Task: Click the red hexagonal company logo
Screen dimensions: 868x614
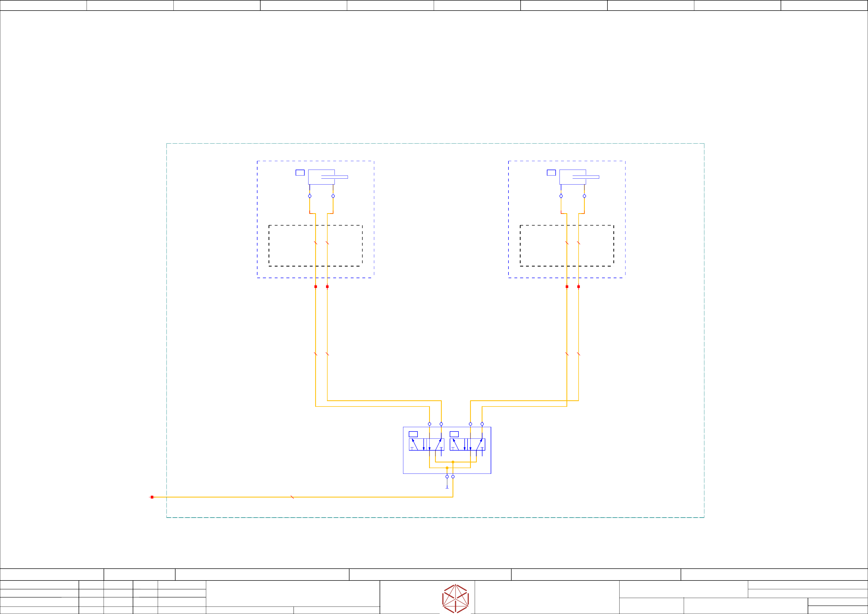Action: point(456,599)
